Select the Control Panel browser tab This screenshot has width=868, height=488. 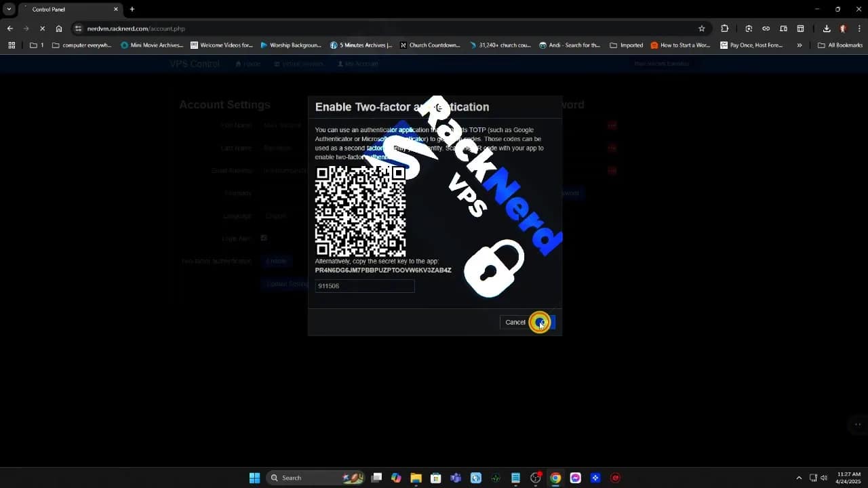pos(68,9)
